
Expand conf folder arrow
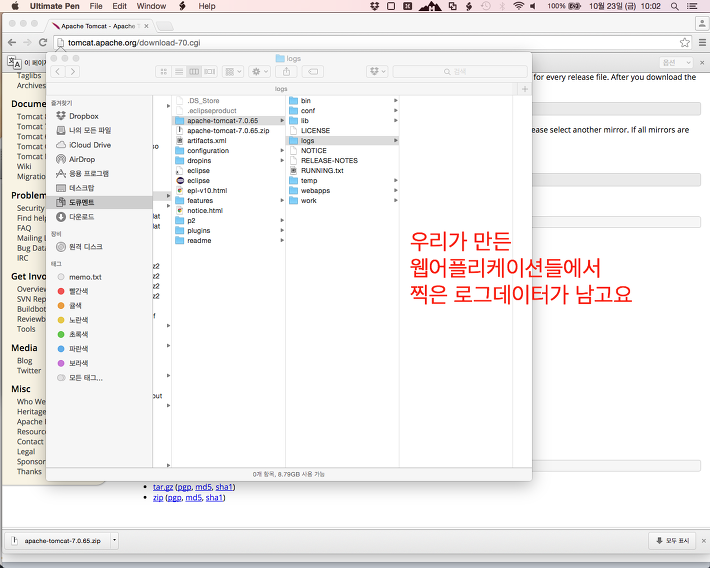tap(396, 111)
